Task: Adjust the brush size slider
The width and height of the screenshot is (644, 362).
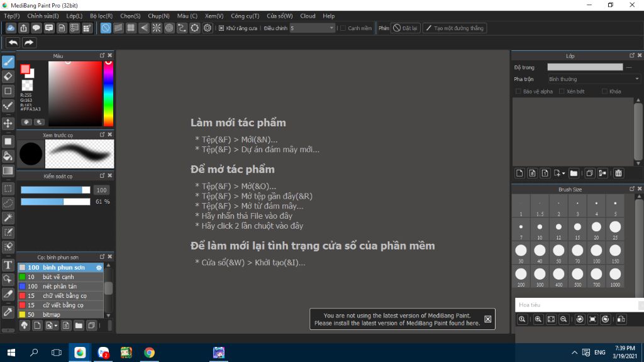Action: point(55,190)
